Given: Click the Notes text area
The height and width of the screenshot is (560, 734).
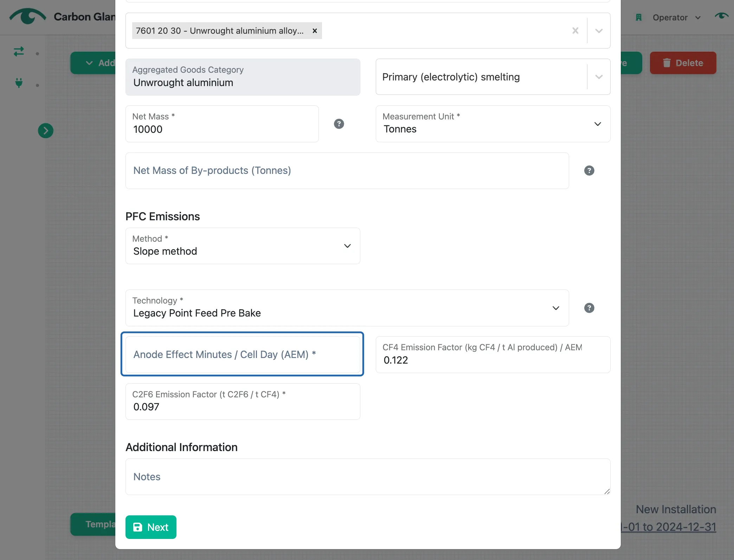Looking at the screenshot, I should point(368,477).
